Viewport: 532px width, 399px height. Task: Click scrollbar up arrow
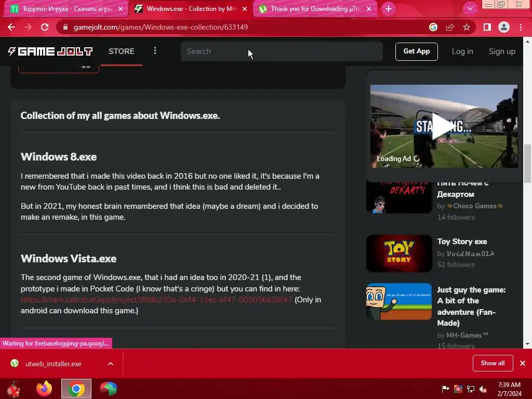point(527,42)
